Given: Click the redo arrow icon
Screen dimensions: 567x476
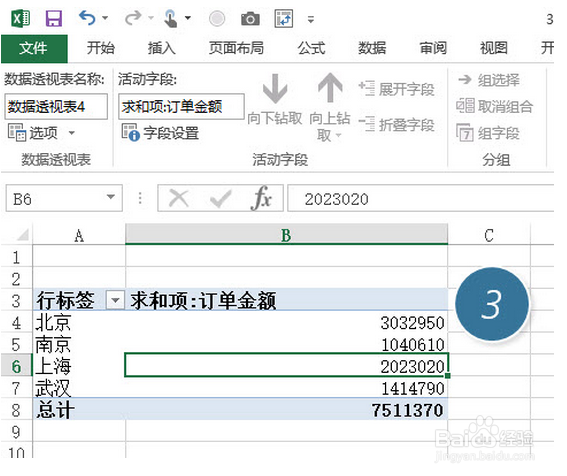Looking at the screenshot, I should (x=133, y=18).
